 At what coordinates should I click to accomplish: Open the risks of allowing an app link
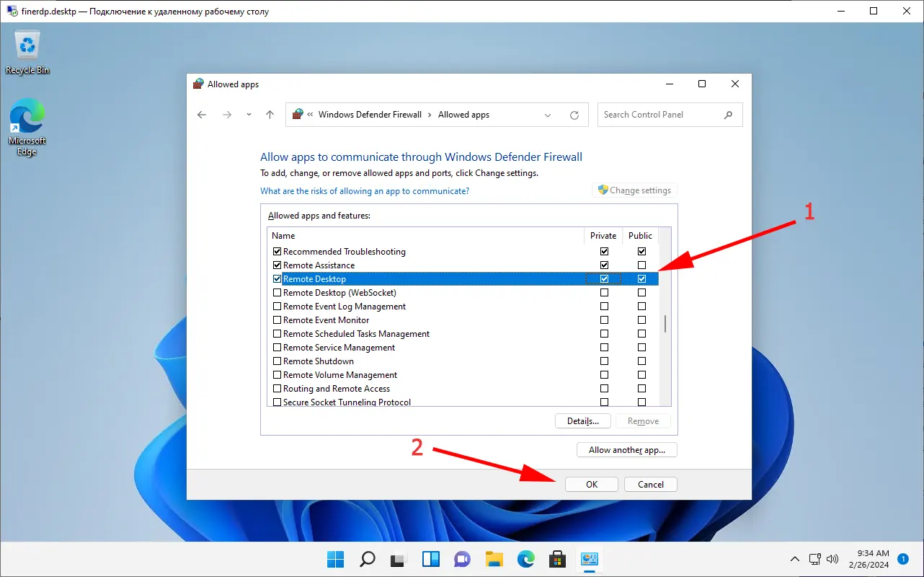point(365,191)
